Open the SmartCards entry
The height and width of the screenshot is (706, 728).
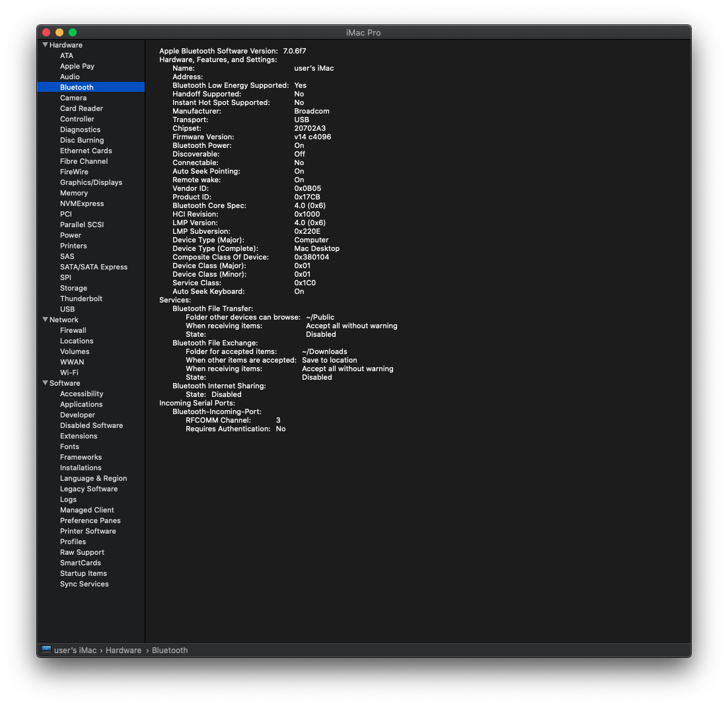[x=81, y=563]
